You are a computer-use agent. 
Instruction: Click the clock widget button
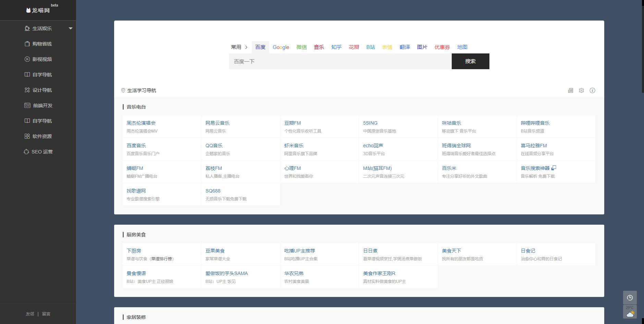click(630, 298)
